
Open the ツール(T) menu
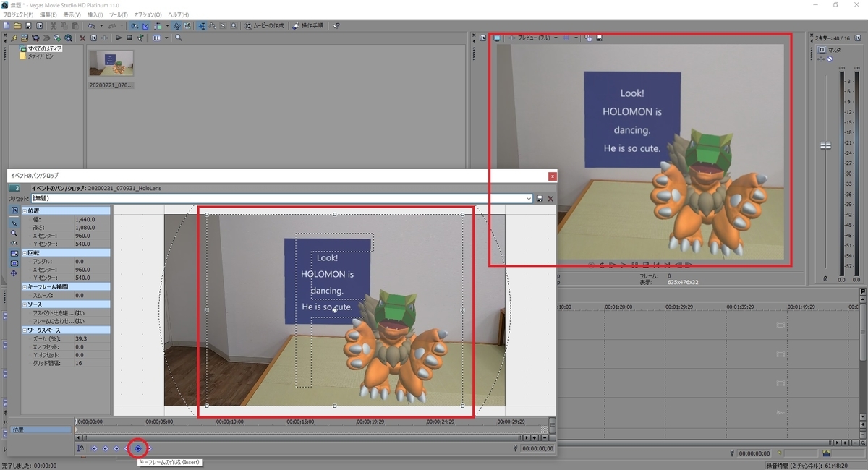(x=119, y=14)
